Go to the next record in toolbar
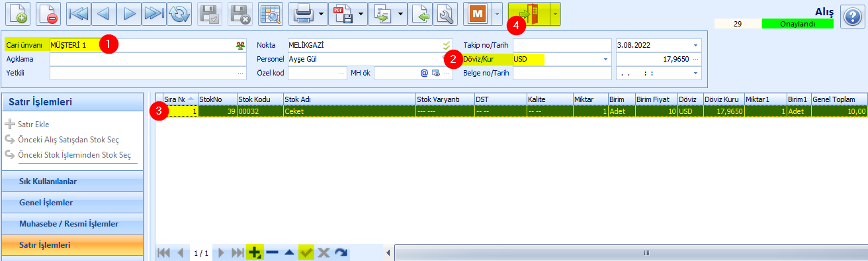This screenshot has height=261, width=868. click(130, 13)
